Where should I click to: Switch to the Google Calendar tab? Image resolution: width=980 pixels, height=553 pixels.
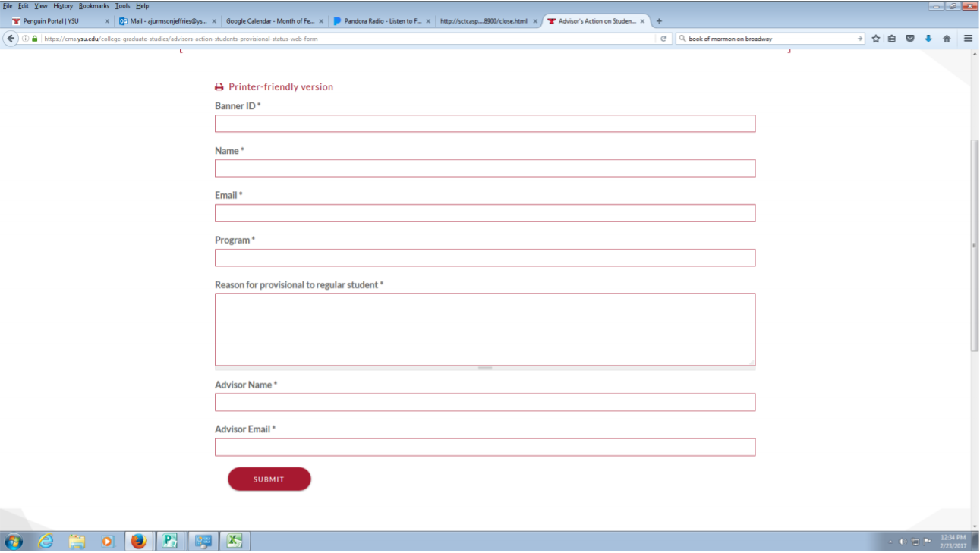[x=275, y=21]
